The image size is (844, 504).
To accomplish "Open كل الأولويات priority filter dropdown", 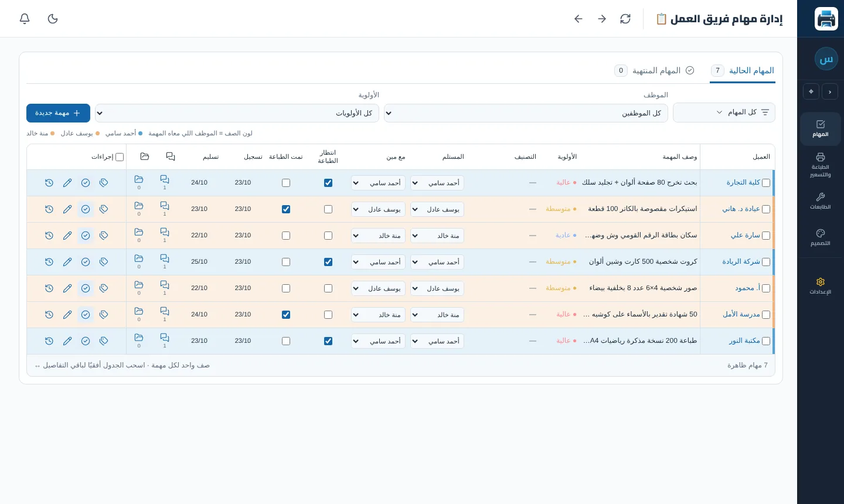I will 237,113.
